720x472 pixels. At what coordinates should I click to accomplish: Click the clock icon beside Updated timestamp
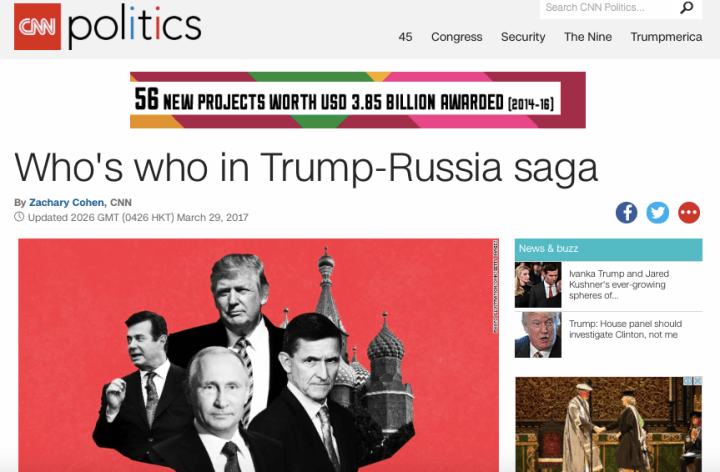(19, 217)
